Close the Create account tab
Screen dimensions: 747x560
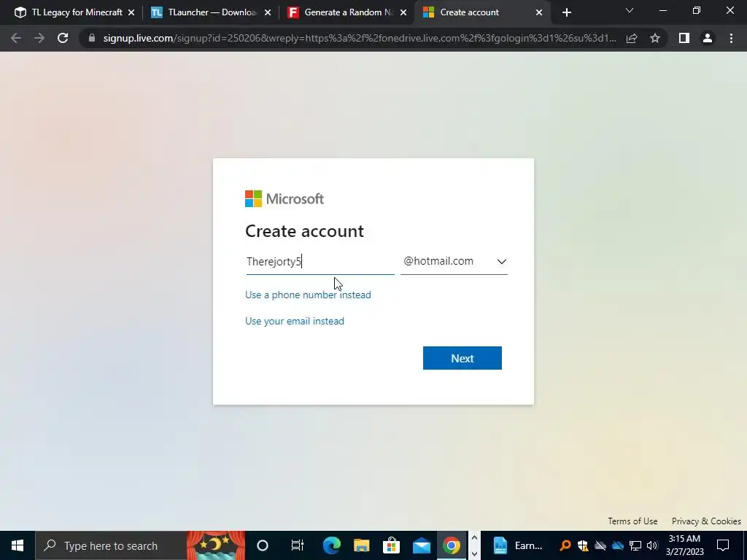(x=539, y=12)
